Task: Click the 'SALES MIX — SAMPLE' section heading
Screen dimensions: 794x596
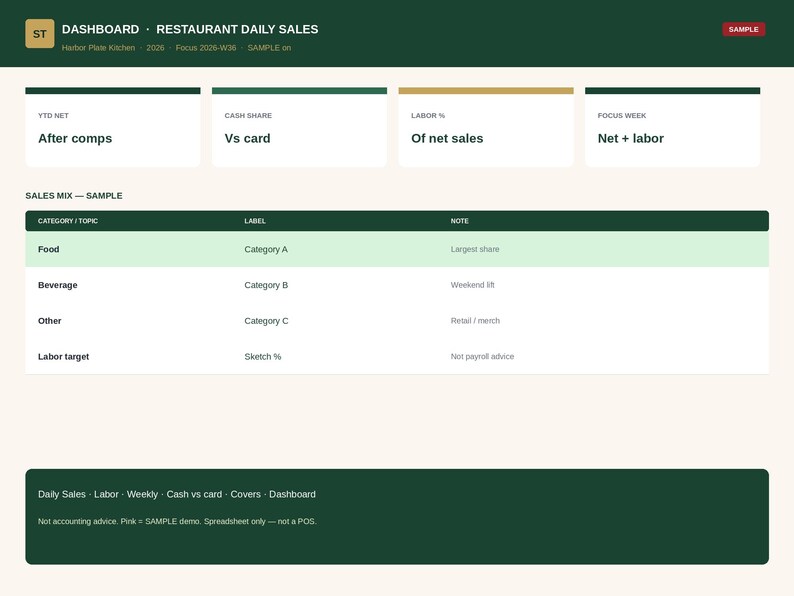Action: (x=74, y=195)
